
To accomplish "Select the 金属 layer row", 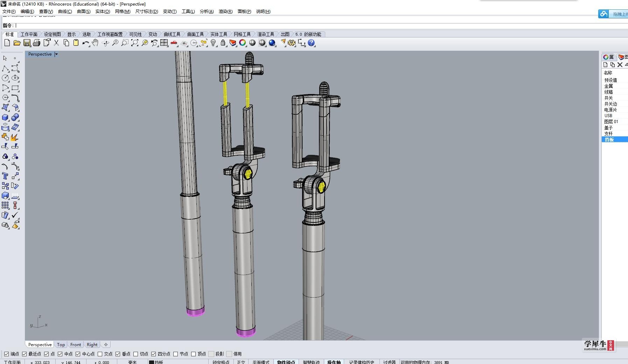I will pyautogui.click(x=615, y=86).
